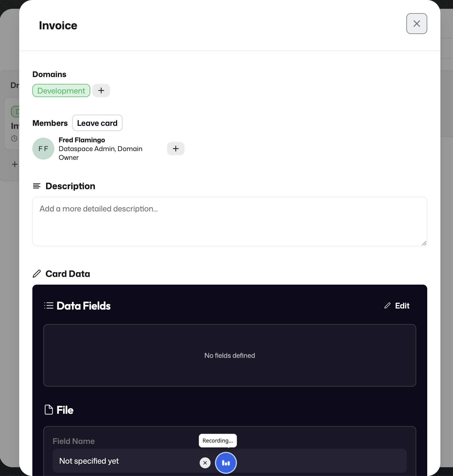Close the Invoice card dialog
453x476 pixels.
click(417, 24)
